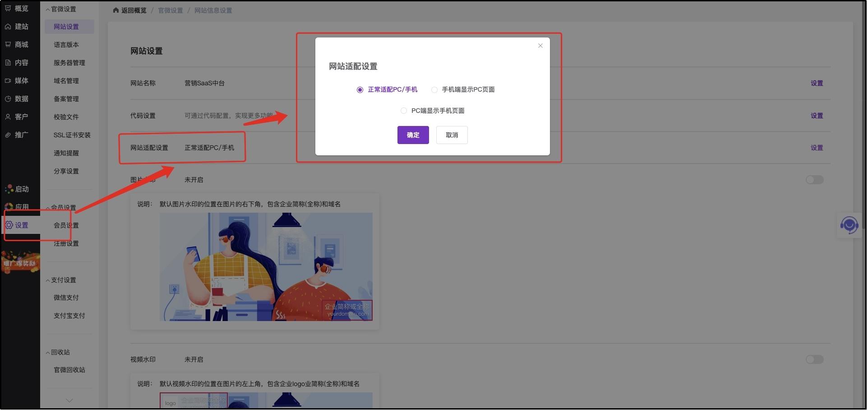This screenshot has height=410, width=868.
Task: Toggle the 视频水印 switch
Action: pos(815,359)
